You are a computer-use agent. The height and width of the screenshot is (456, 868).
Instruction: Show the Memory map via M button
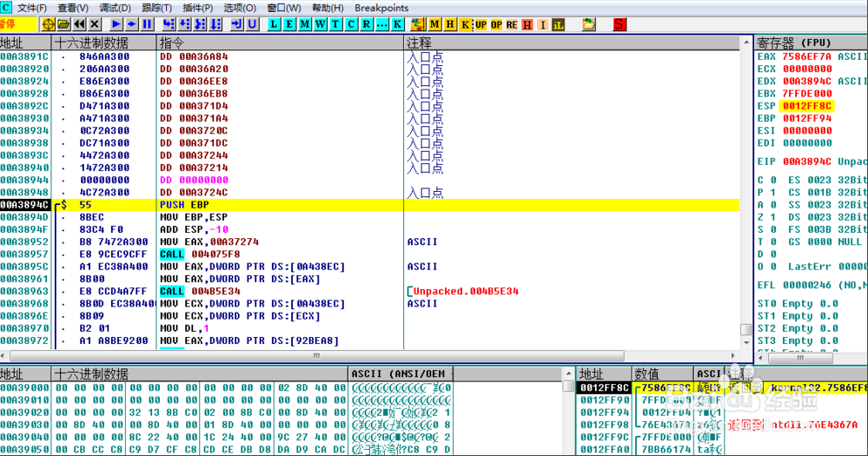click(x=306, y=24)
